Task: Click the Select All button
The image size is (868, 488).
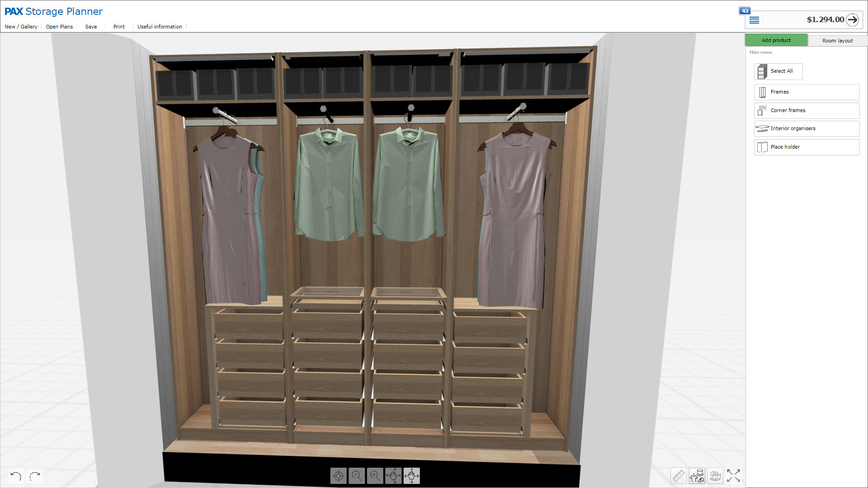Action: [778, 71]
